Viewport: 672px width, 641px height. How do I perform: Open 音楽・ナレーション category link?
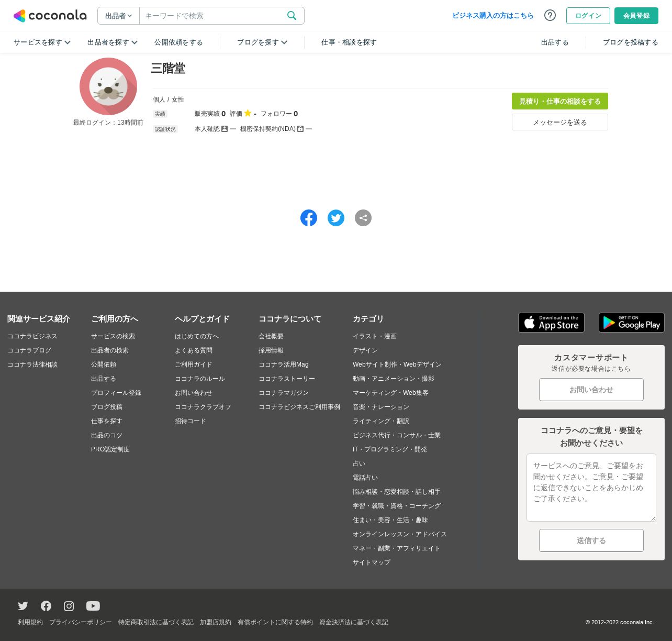point(381,407)
